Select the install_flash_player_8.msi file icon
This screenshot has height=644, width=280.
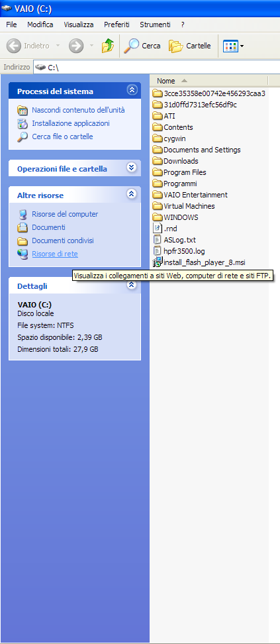point(158,262)
